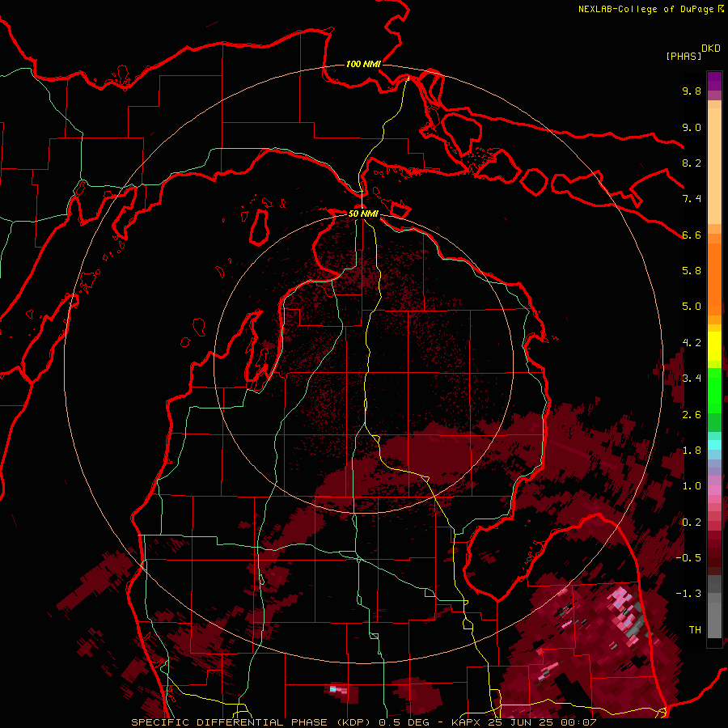Click the 6.6 color scale label
728x728 pixels.
[x=692, y=235]
